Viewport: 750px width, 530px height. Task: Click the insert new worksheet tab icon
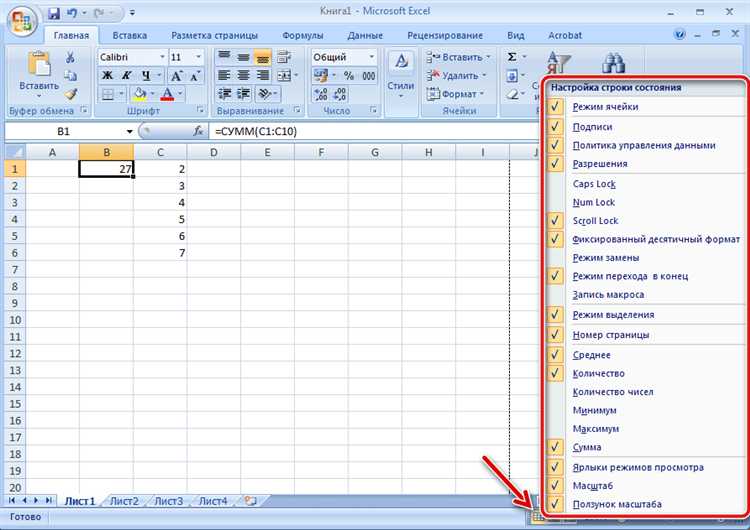[x=251, y=501]
